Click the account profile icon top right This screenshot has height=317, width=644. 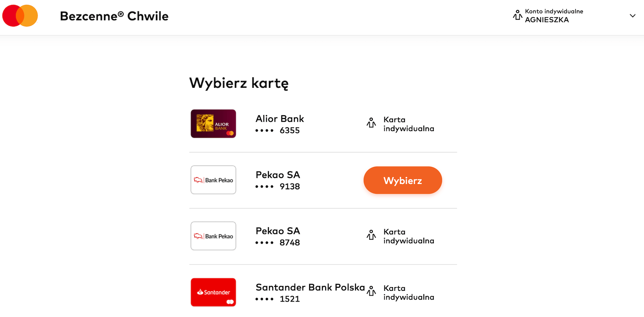tap(518, 15)
